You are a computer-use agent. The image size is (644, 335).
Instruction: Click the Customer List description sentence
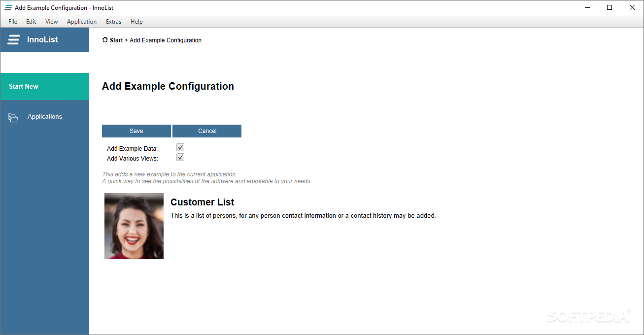[303, 216]
